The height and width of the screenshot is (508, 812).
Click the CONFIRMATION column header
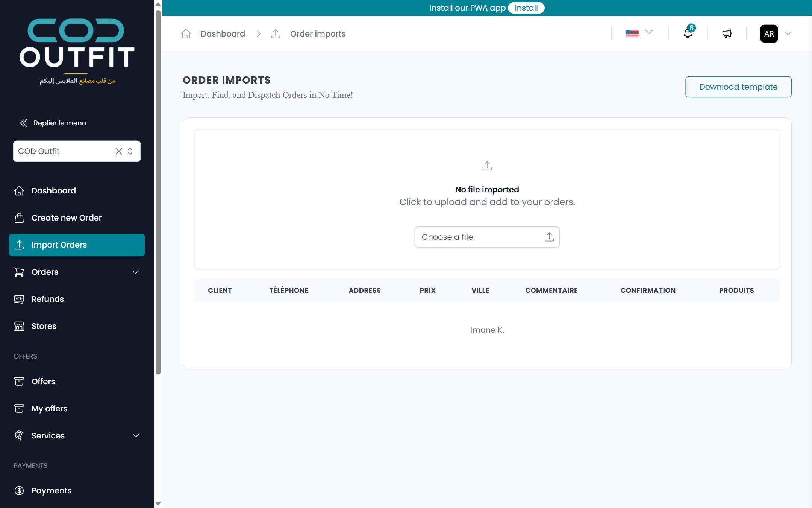point(648,291)
